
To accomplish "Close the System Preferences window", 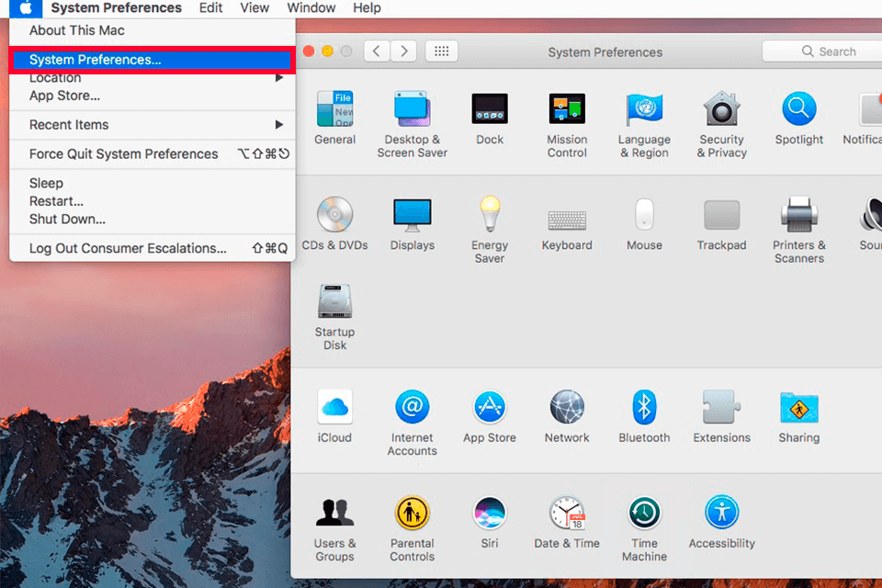I will click(x=309, y=51).
